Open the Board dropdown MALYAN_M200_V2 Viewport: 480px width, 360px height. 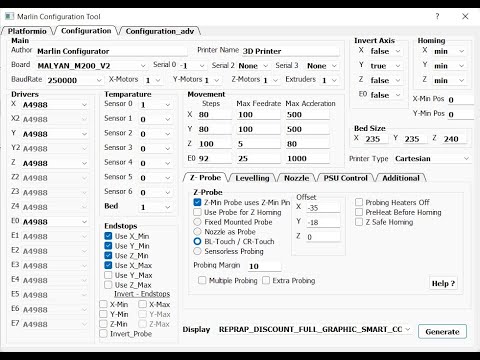click(91, 66)
